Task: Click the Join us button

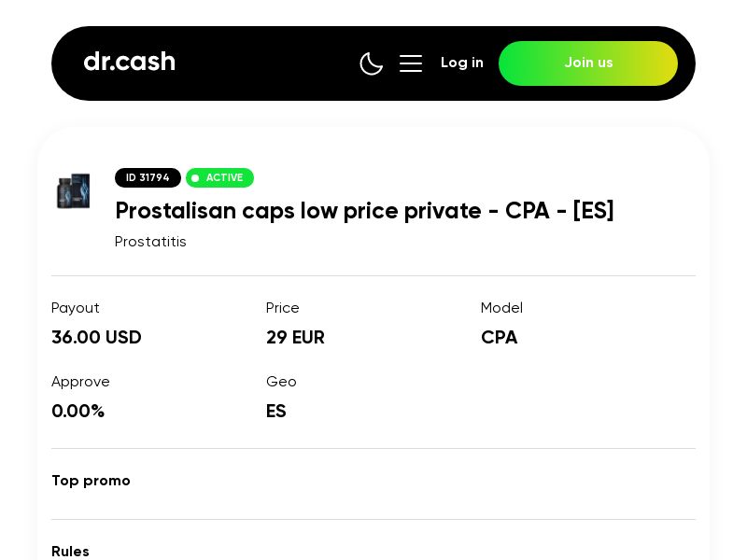Action: (588, 63)
